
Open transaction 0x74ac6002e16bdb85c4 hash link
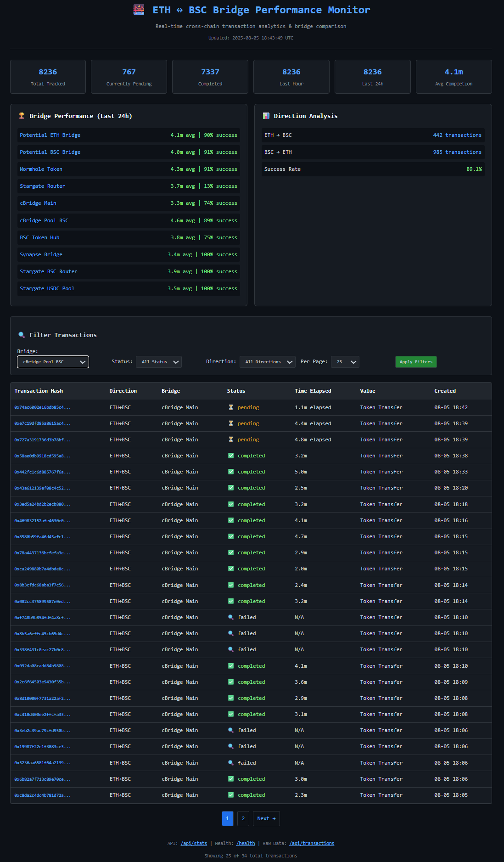pyautogui.click(x=43, y=407)
